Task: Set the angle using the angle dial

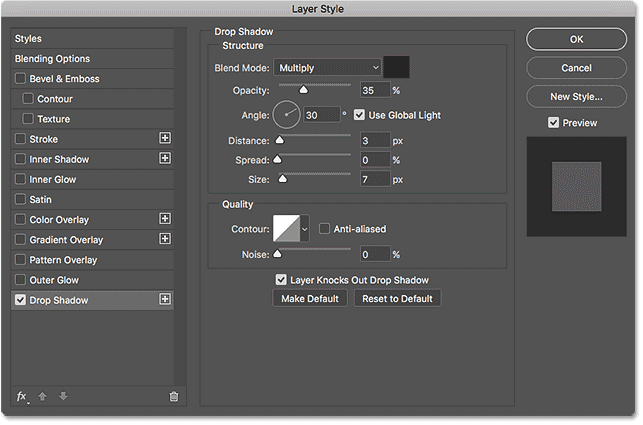Action: pyautogui.click(x=286, y=115)
